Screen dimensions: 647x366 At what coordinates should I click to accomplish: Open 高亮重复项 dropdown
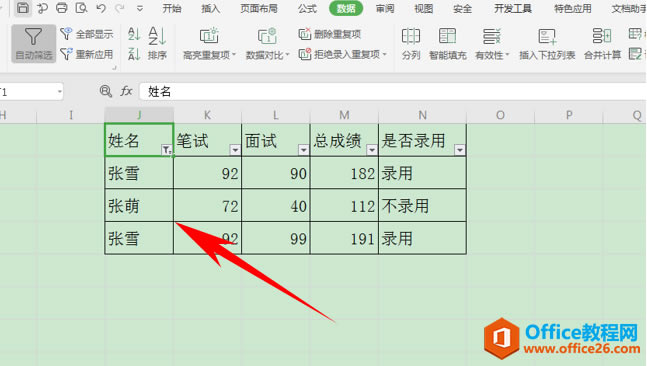[209, 43]
